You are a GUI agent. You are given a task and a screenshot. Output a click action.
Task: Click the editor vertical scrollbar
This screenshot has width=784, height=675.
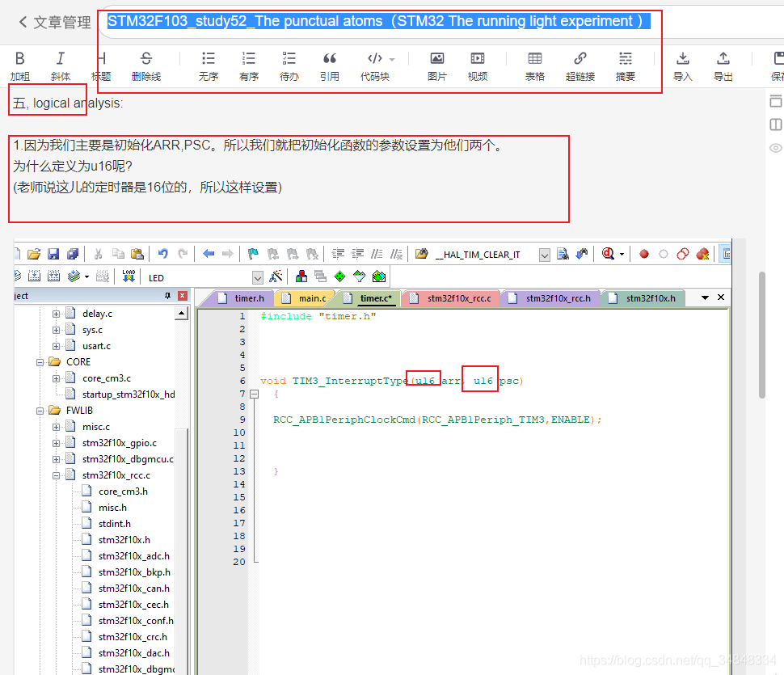762,335
